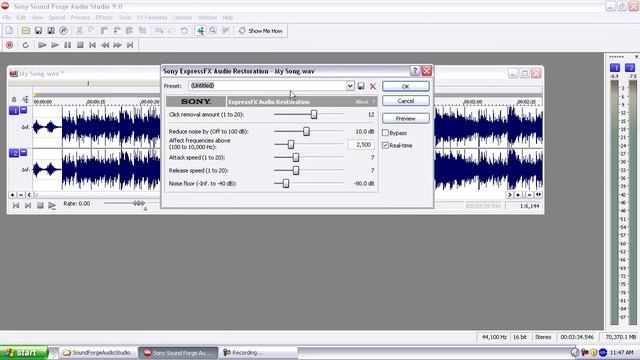Select channel 1 button in My Song window

[14, 111]
